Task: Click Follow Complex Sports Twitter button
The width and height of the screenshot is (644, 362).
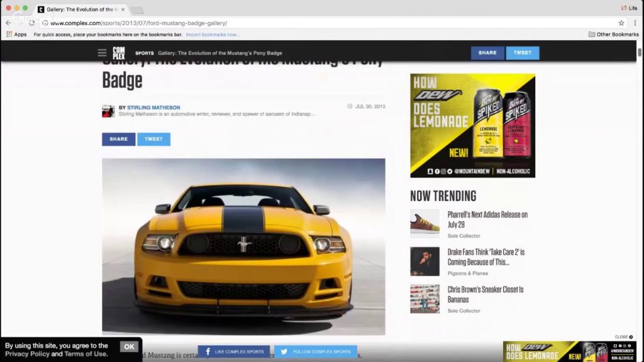Action: coord(316,352)
